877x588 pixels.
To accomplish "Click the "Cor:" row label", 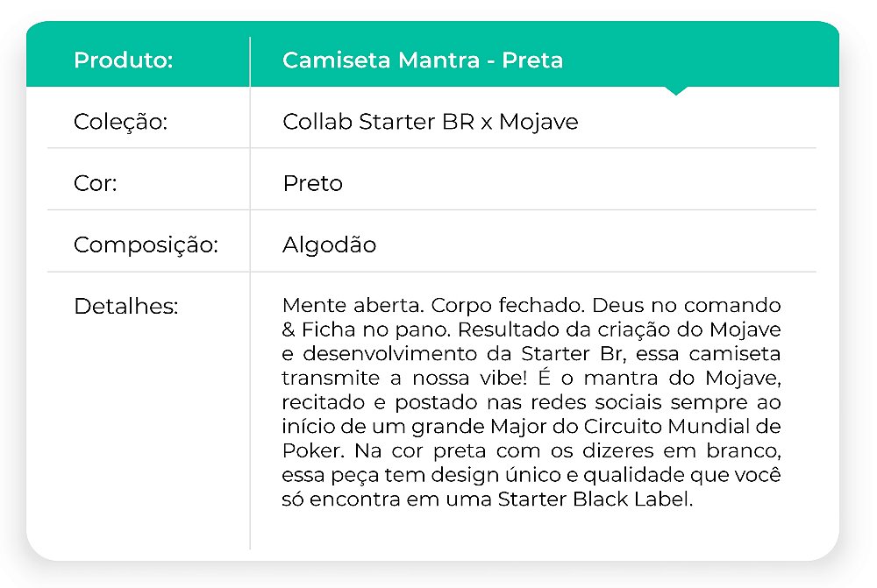I will point(96,183).
